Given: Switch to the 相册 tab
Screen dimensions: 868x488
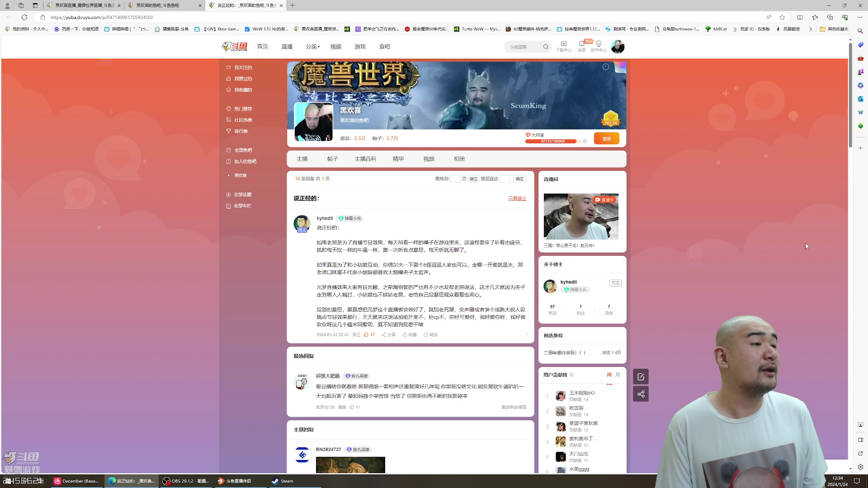Looking at the screenshot, I should [459, 159].
